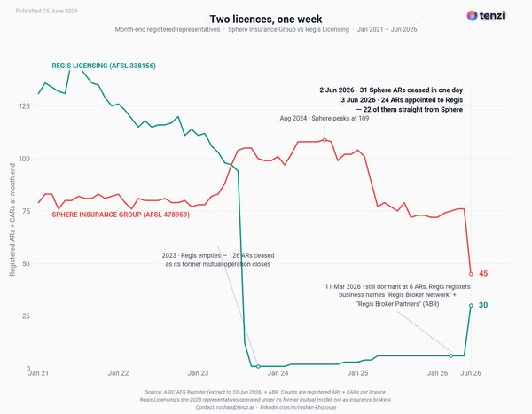Click the chart title Two licences, one week
532x414 pixels.
[266, 19]
